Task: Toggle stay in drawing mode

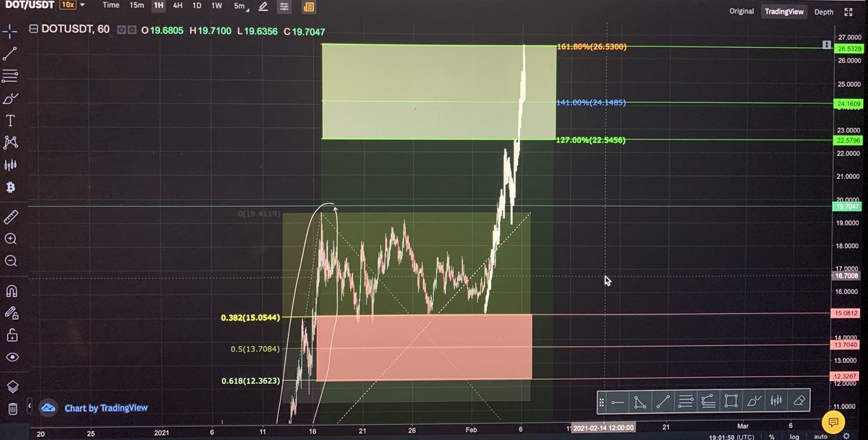Action: (x=11, y=313)
